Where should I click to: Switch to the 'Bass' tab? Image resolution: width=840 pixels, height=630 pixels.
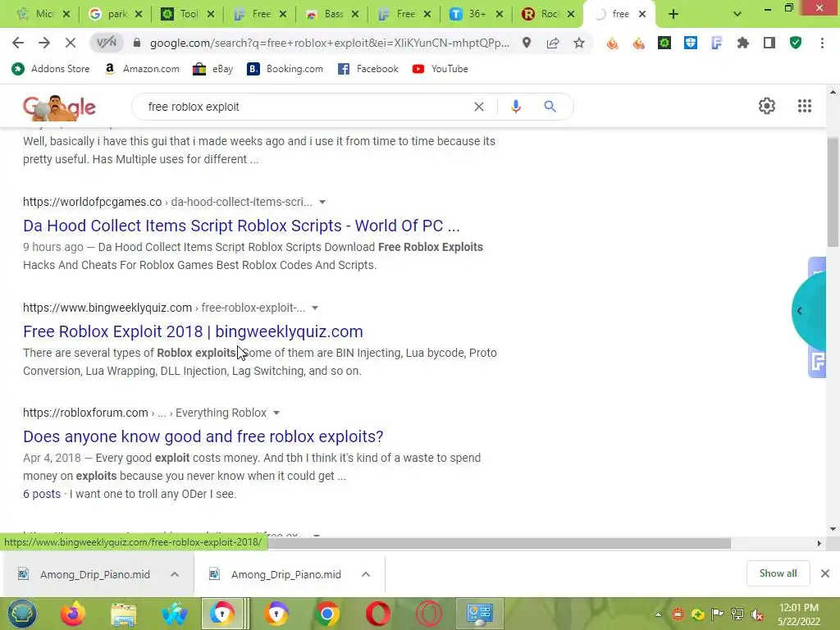click(332, 14)
